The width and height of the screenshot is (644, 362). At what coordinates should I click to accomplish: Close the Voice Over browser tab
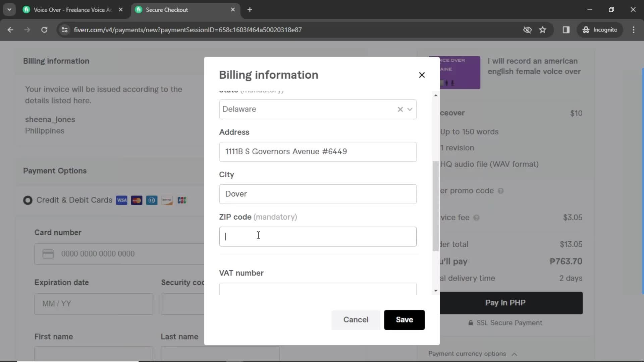(121, 10)
